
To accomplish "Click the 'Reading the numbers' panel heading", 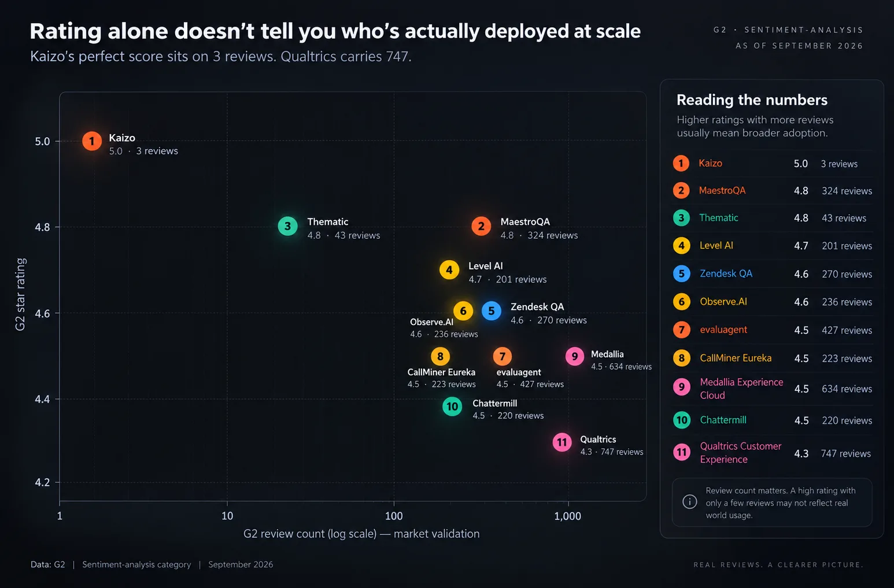I will click(752, 100).
